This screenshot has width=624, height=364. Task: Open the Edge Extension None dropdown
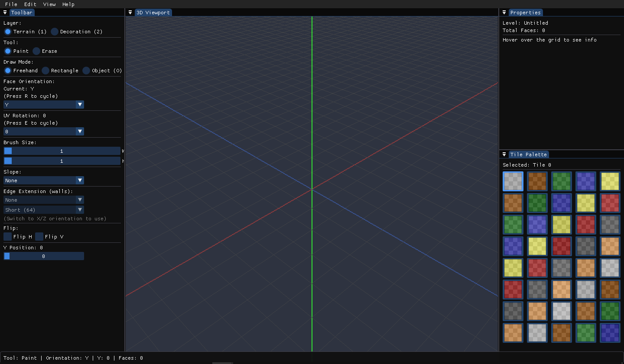44,200
